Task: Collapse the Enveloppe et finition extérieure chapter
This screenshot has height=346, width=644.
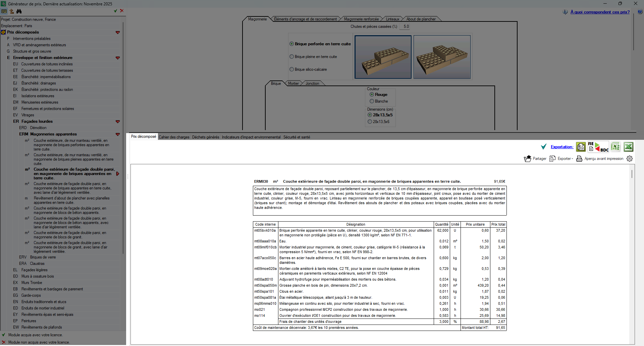Action: (x=118, y=58)
